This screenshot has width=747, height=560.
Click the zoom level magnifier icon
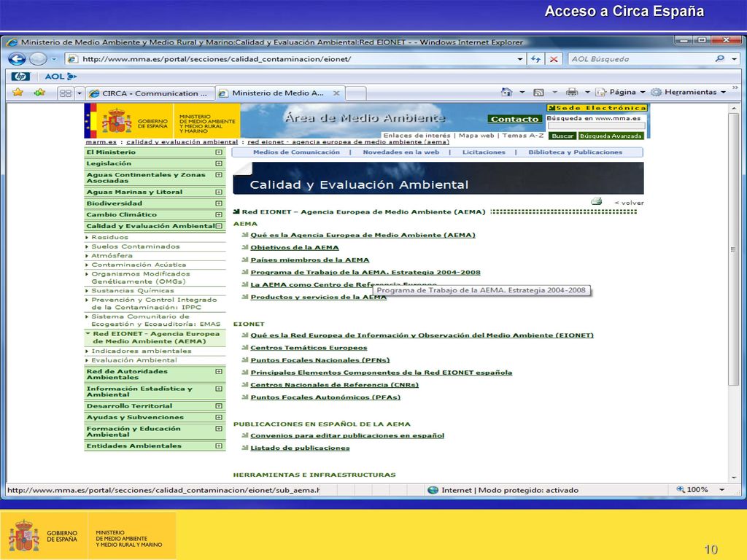click(681, 489)
